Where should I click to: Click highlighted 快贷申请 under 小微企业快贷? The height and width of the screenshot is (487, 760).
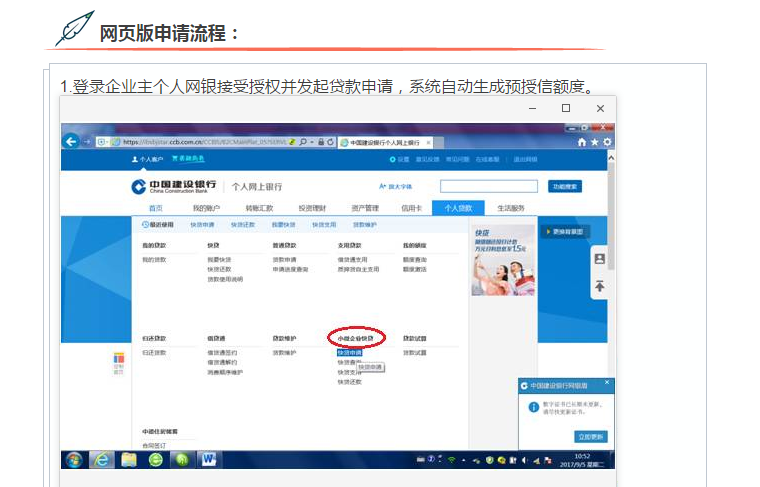[x=349, y=353]
